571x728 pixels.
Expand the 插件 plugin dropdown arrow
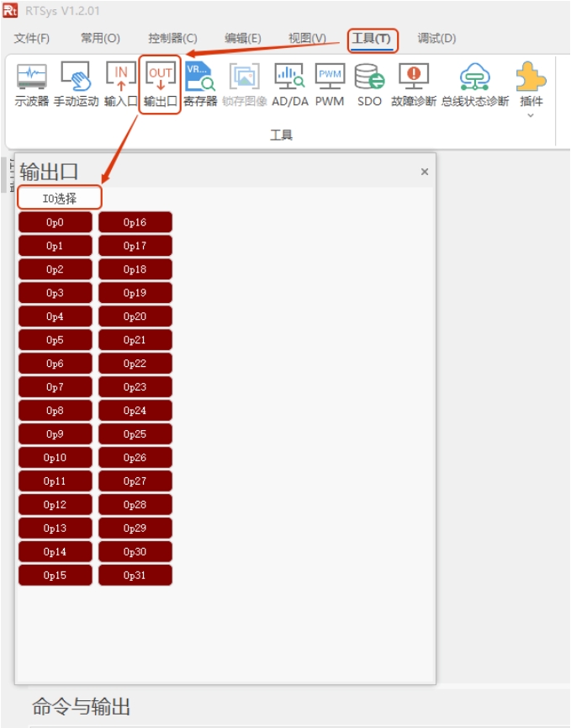tap(531, 115)
